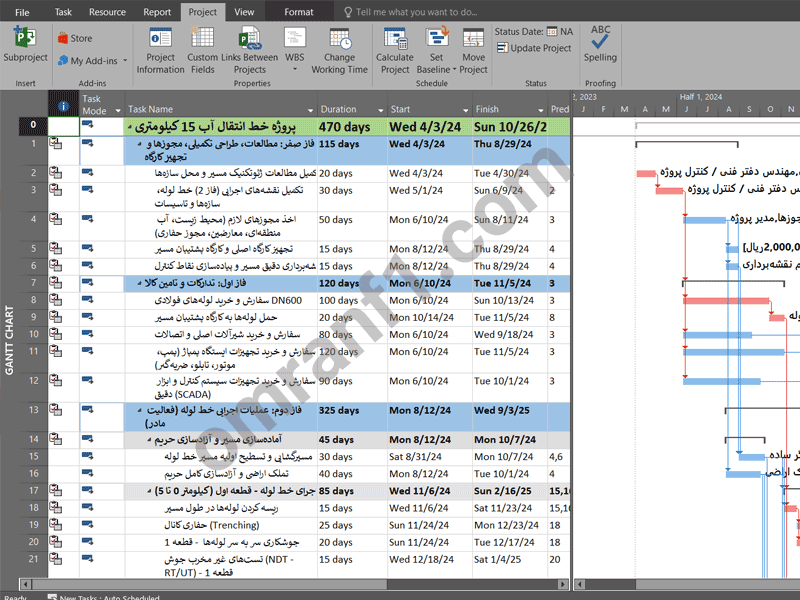
Task: Open the WBS dropdown
Action: point(295,58)
